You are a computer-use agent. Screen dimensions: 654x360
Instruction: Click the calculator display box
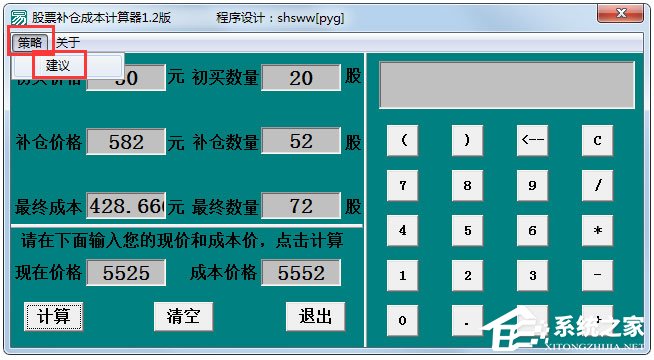click(x=507, y=85)
